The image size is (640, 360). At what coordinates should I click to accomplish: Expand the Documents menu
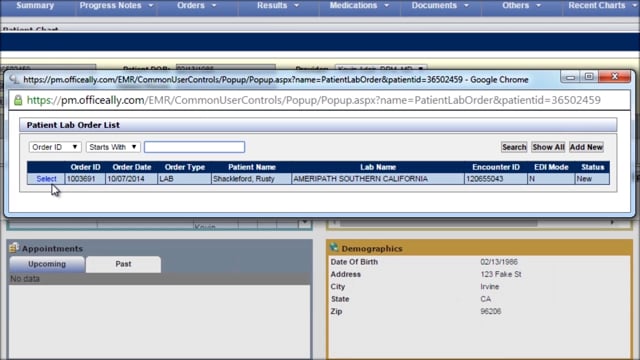[440, 6]
